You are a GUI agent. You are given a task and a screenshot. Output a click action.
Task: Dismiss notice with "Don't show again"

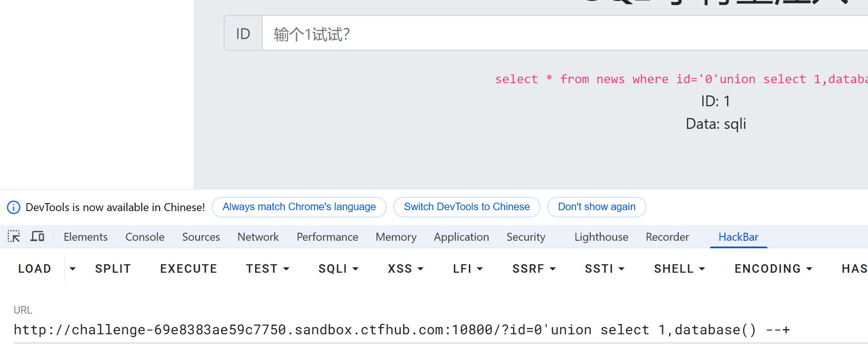point(596,207)
